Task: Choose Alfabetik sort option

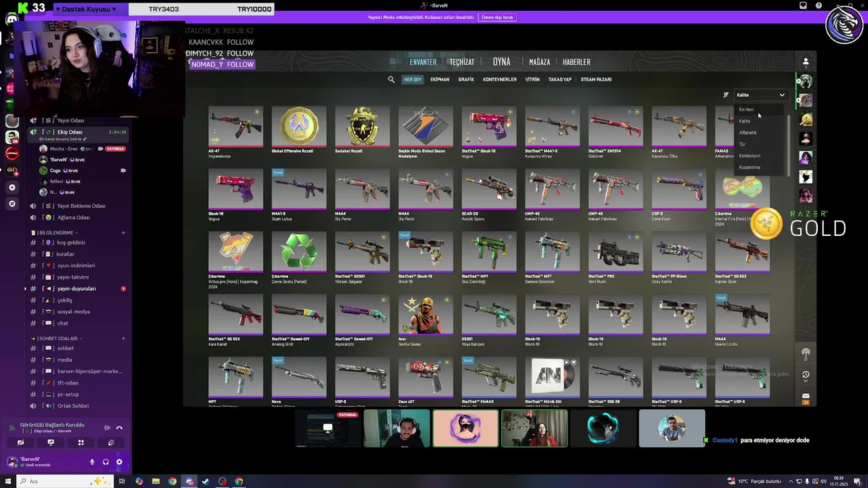Action: pyautogui.click(x=747, y=132)
